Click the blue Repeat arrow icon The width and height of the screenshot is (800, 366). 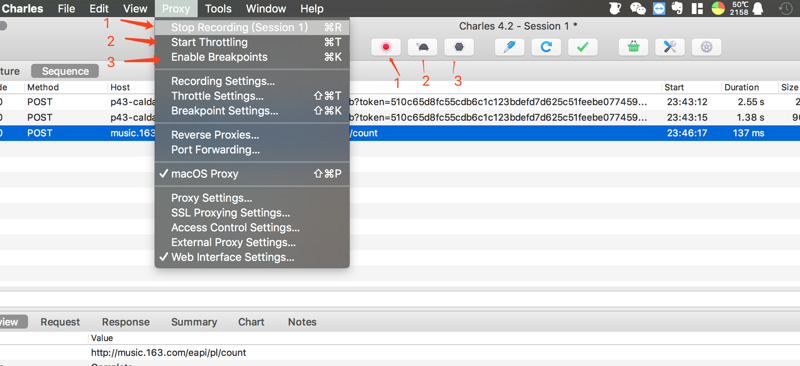[546, 47]
